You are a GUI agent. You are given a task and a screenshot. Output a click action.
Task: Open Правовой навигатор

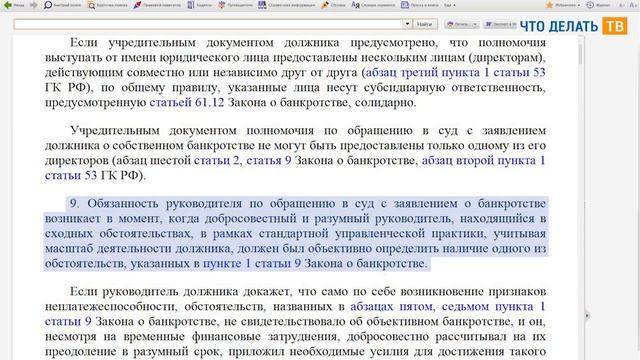[x=157, y=5]
